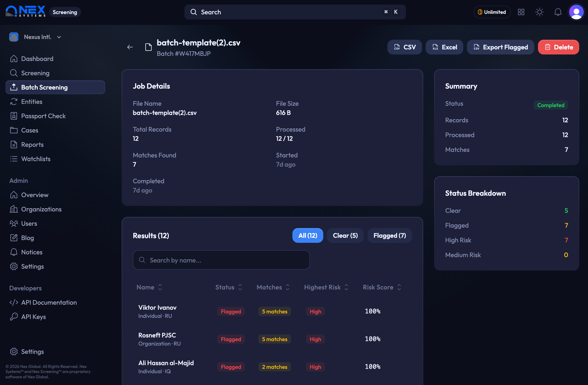Focus the top Search field
The width and height of the screenshot is (588, 385).
[x=295, y=12]
